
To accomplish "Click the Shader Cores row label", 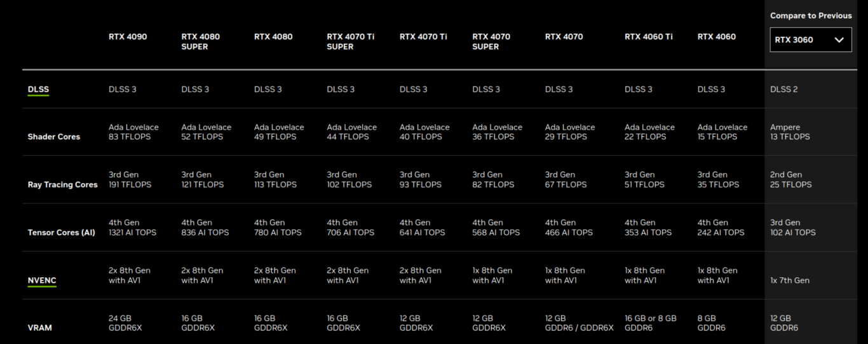I will coord(54,137).
